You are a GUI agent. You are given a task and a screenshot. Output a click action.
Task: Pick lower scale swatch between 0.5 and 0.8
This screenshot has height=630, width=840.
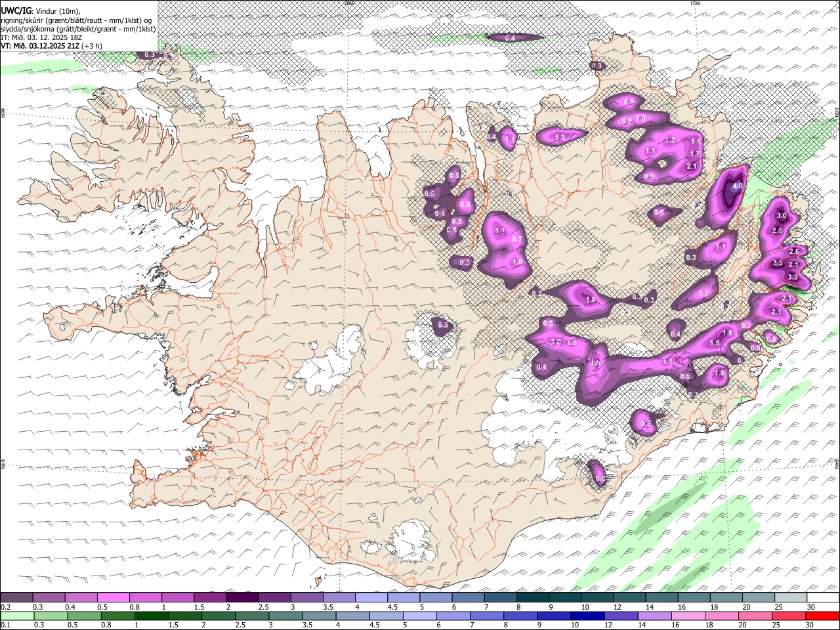[x=84, y=616]
